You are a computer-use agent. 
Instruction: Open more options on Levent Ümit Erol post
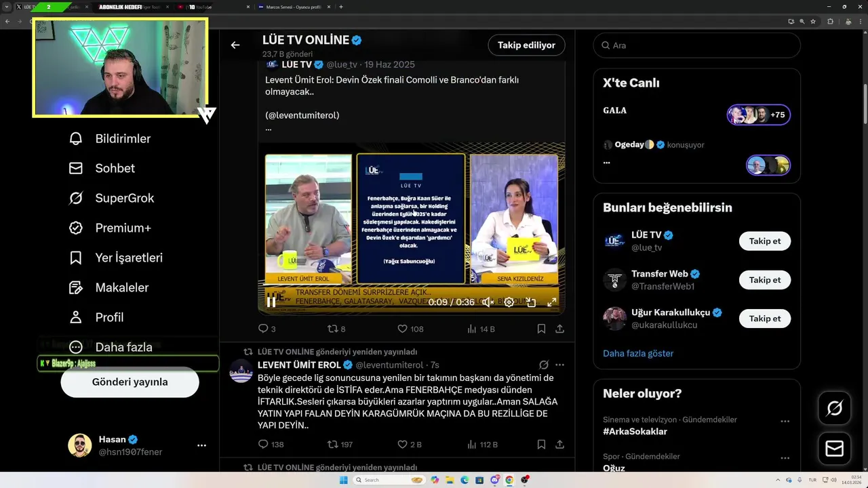point(559,365)
